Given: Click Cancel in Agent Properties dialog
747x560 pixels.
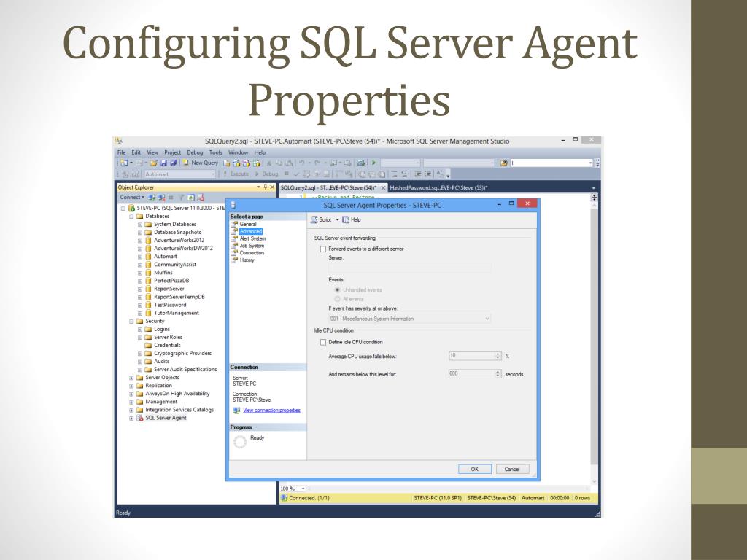Looking at the screenshot, I should tap(512, 469).
